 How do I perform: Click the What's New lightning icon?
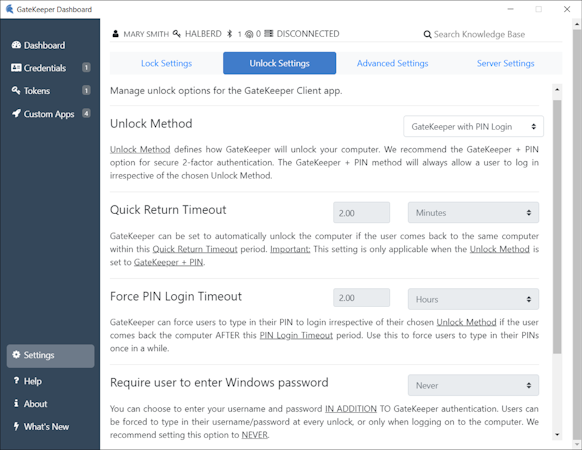click(x=16, y=426)
